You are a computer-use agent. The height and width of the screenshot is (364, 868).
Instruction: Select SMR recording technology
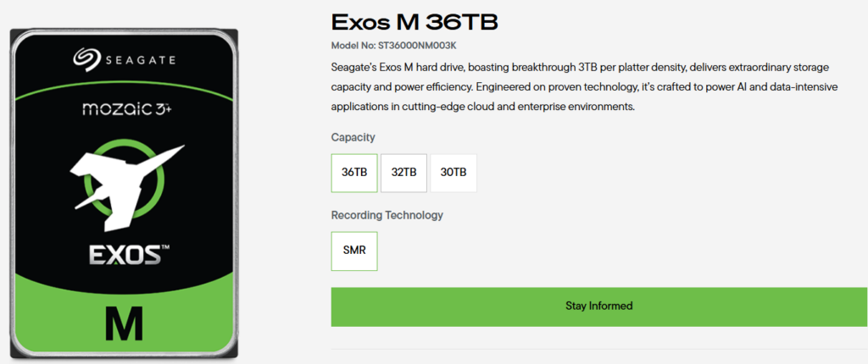[x=354, y=251]
